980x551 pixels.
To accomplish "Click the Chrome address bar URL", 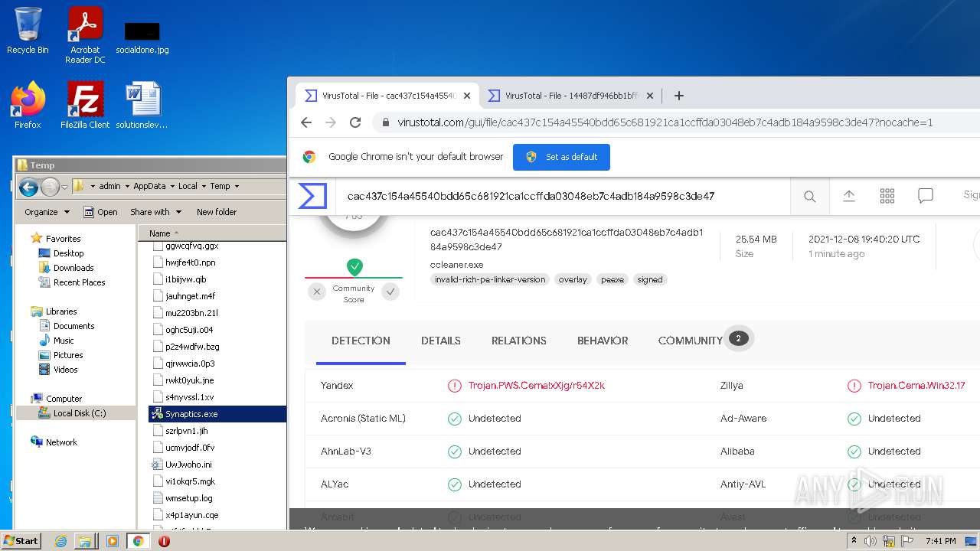I will pyautogui.click(x=665, y=122).
